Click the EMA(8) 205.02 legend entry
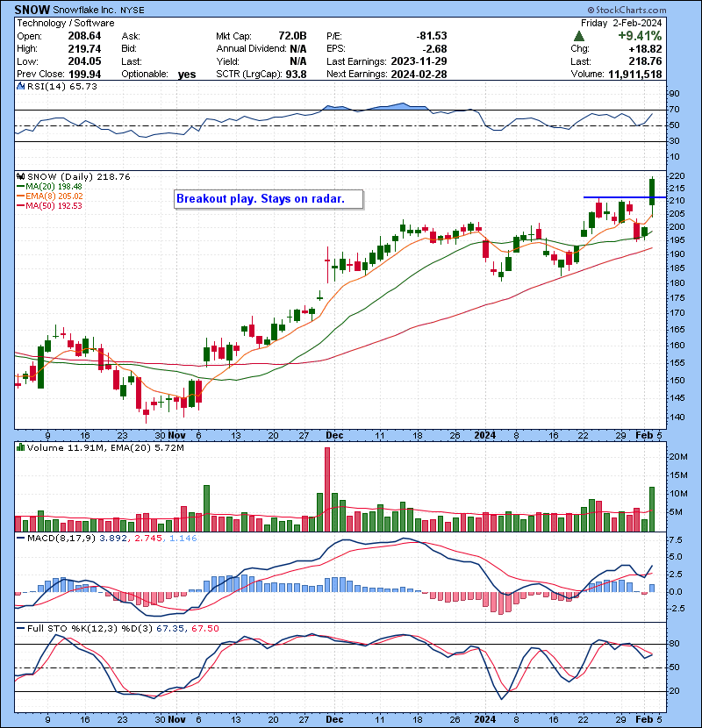 click(x=50, y=196)
